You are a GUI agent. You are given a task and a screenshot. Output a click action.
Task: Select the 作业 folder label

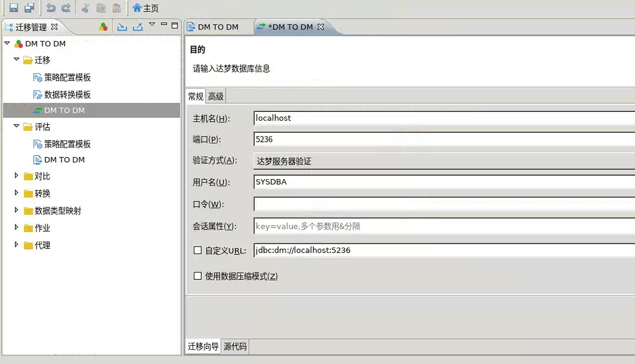(x=42, y=228)
